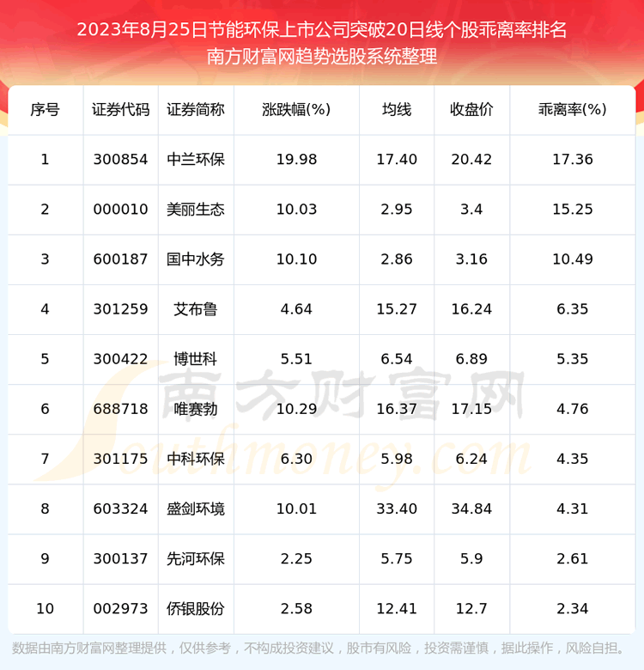Click stock name 盛剑环境
This screenshot has height=670, width=644.
point(196,509)
